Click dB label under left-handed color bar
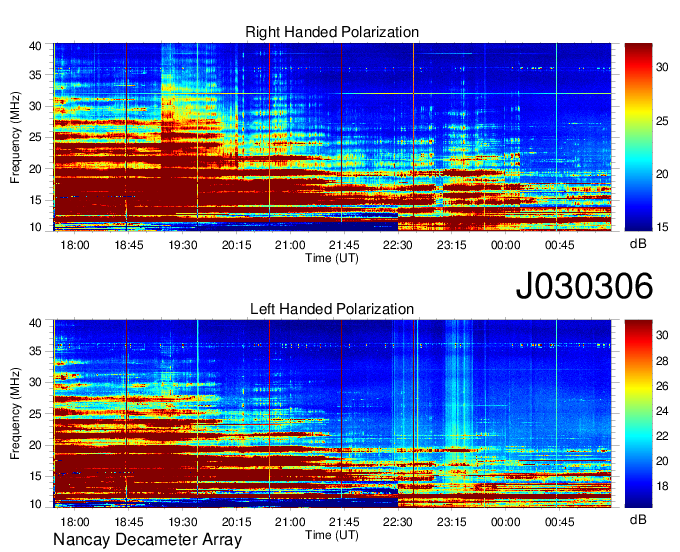Image resolution: width=680 pixels, height=552 pixels. pos(638,519)
